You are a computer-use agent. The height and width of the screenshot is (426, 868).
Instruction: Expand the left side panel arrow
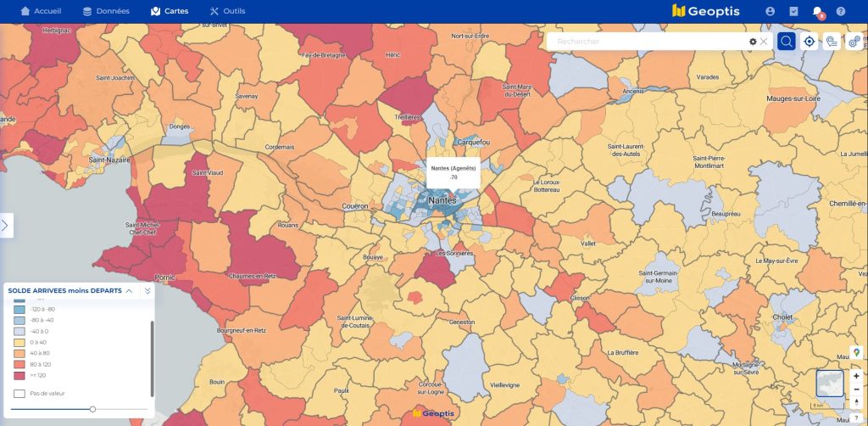click(5, 225)
